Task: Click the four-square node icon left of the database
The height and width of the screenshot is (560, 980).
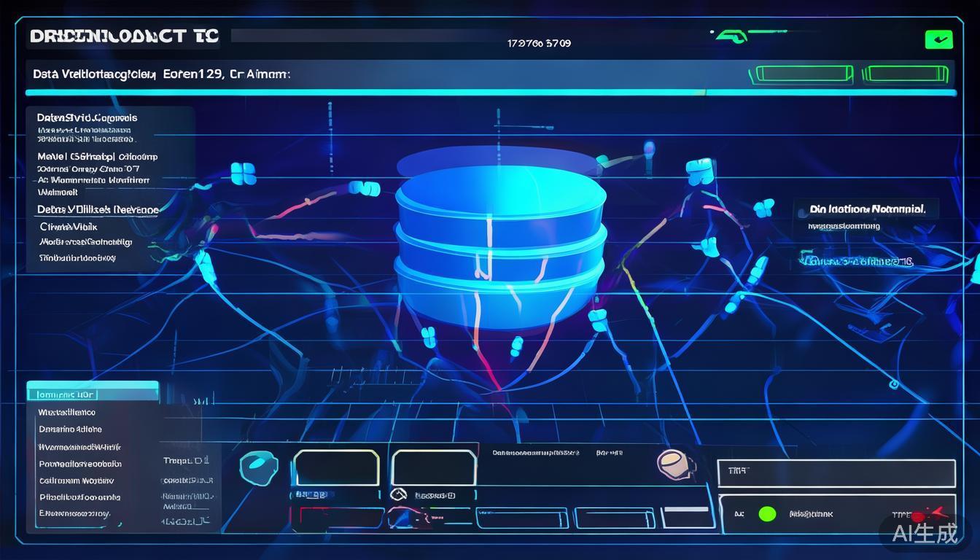Action: coord(243,174)
